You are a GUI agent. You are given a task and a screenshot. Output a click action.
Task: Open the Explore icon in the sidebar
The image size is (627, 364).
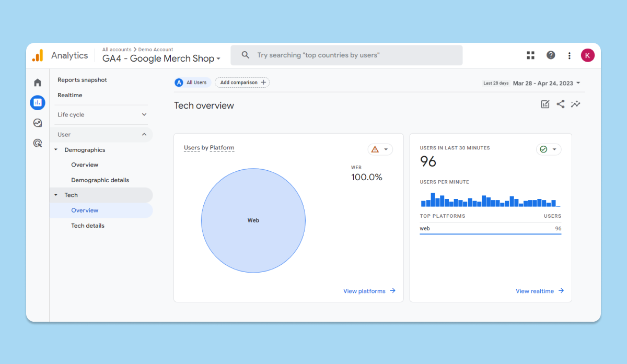click(x=38, y=123)
